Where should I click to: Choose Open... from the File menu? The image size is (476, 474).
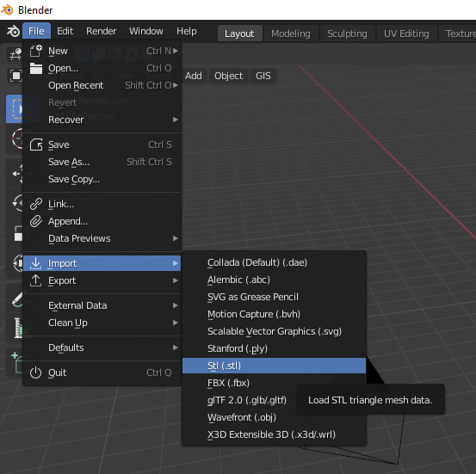click(x=102, y=68)
